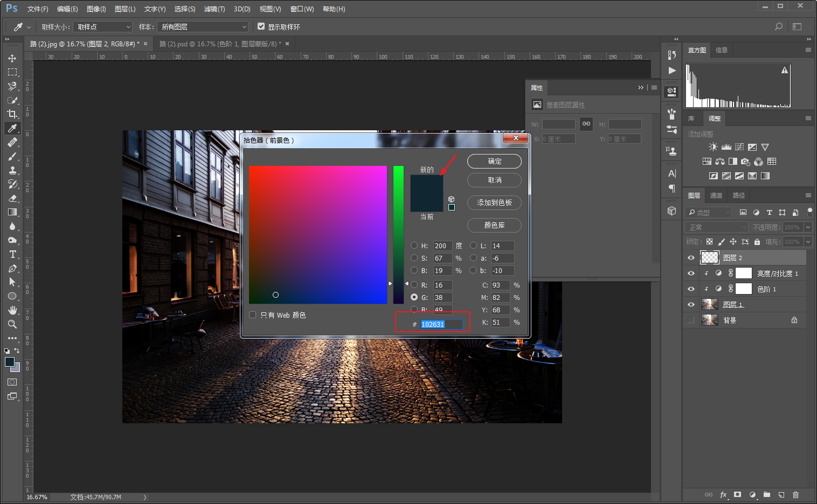
Task: Click the 确定 button
Action: (x=494, y=161)
